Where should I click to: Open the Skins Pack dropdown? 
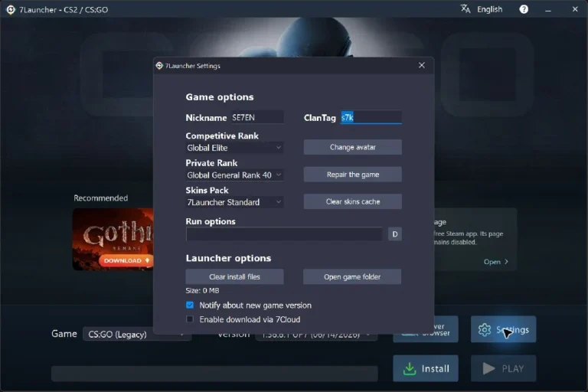coord(234,202)
